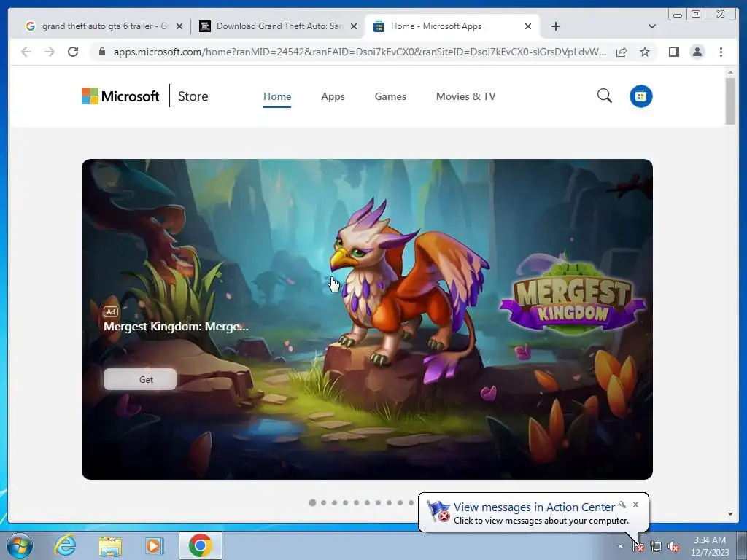This screenshot has height=560, width=747.
Task: Expand the tab search chevron
Action: [x=651, y=26]
